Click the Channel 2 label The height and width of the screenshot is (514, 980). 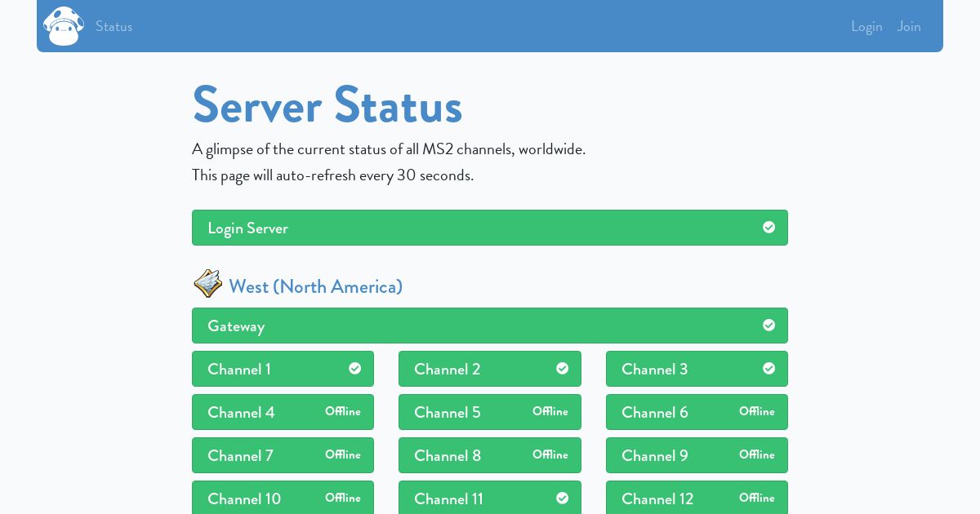[x=448, y=369]
